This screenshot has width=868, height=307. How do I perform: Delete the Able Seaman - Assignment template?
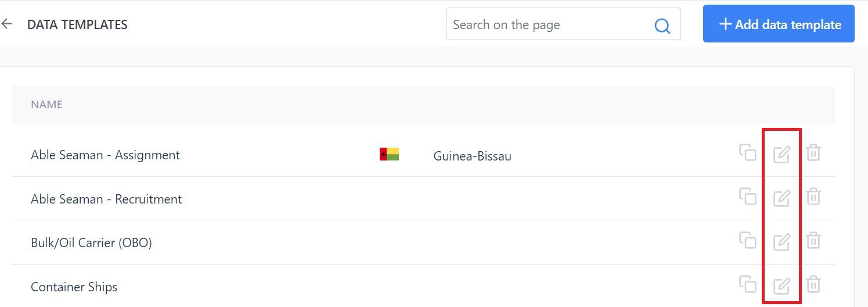pyautogui.click(x=813, y=153)
